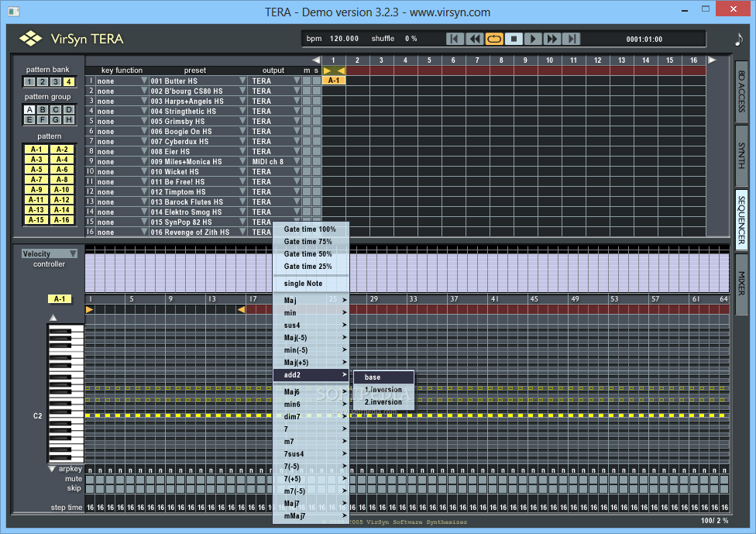Switch to the 8D ACCESS tab

[x=741, y=91]
